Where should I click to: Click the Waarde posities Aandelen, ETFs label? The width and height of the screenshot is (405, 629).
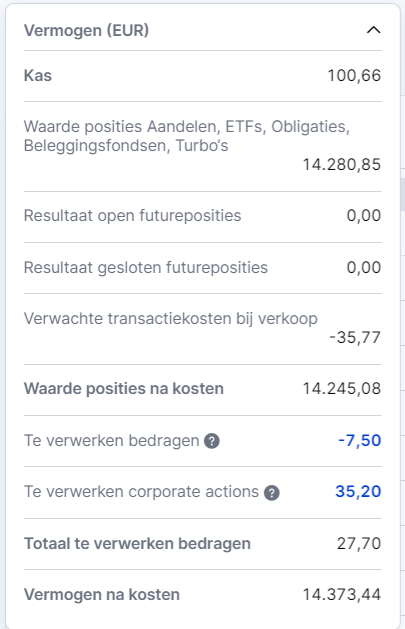point(186,136)
